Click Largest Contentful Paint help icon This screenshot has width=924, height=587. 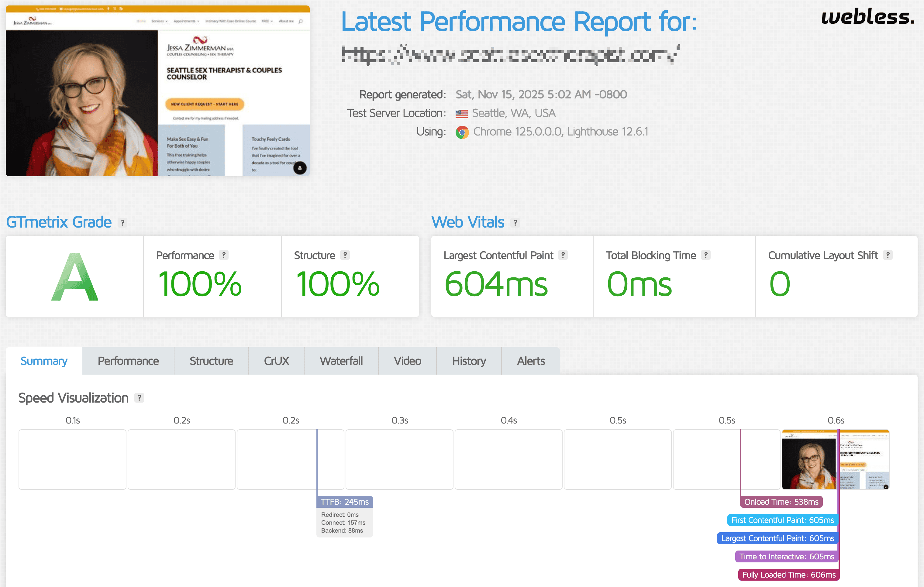[563, 255]
